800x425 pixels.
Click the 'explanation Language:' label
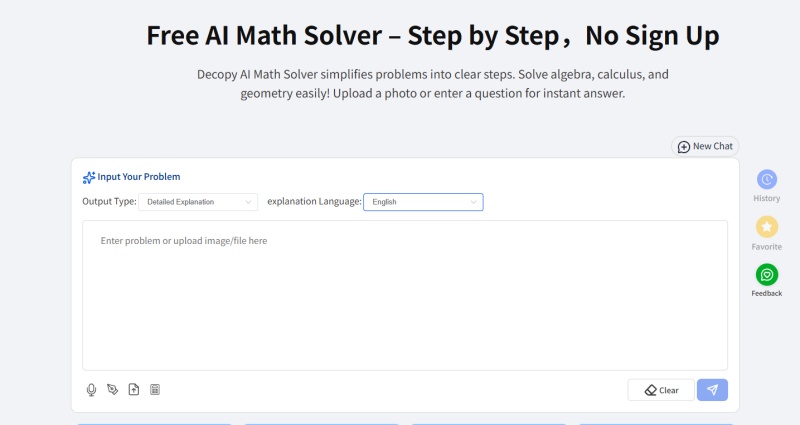click(x=314, y=202)
